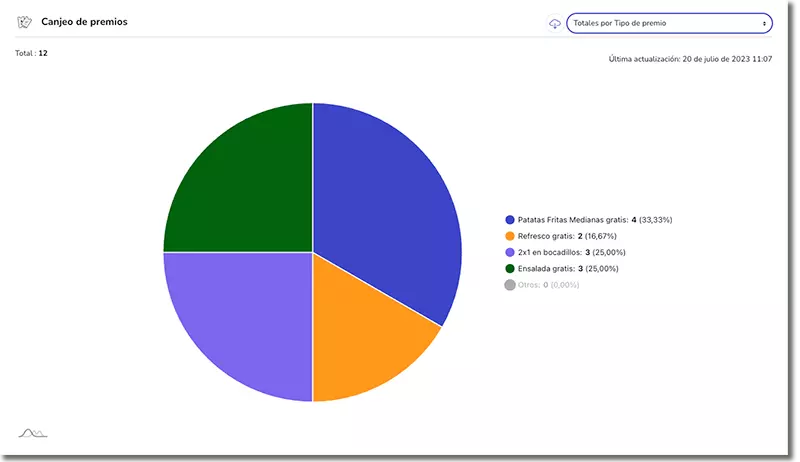This screenshot has width=800, height=462.
Task: Click the Refresco gratis: 2 legend text
Action: 567,236
